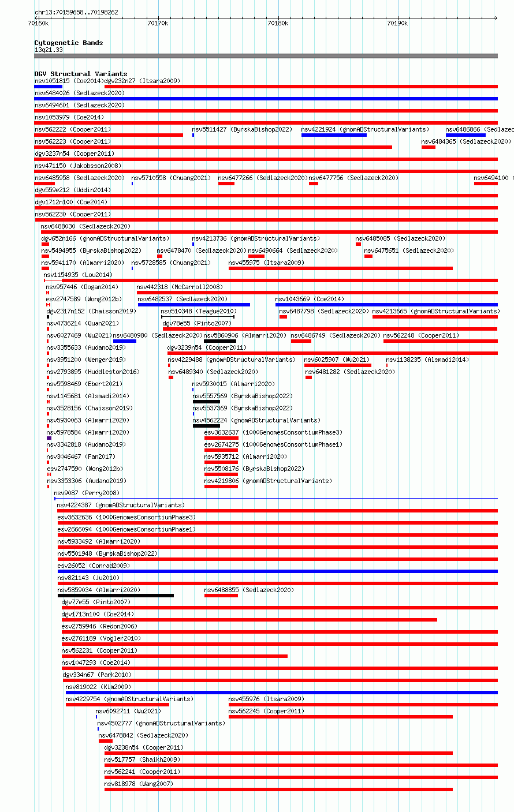This screenshot has width=514, height=812.
Task: Click the nsv1053979 (Coe2014) label
Action: coord(69,117)
